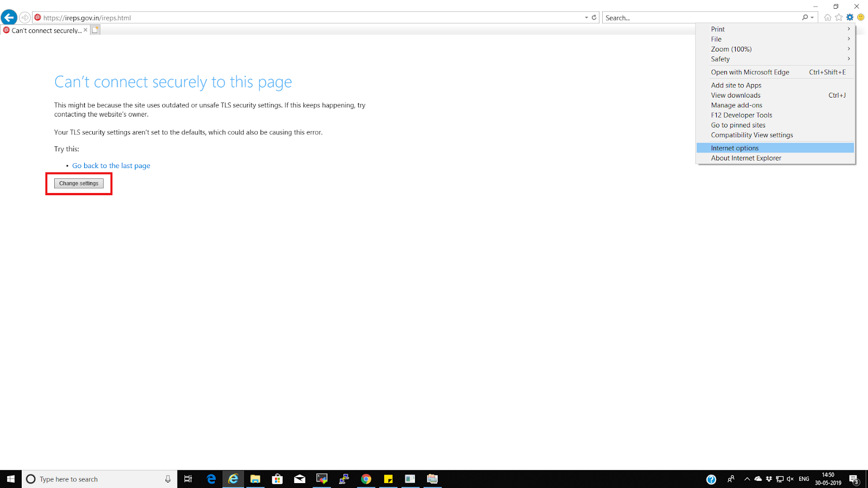Expand the Print submenu
This screenshot has width=868, height=488.
775,29
